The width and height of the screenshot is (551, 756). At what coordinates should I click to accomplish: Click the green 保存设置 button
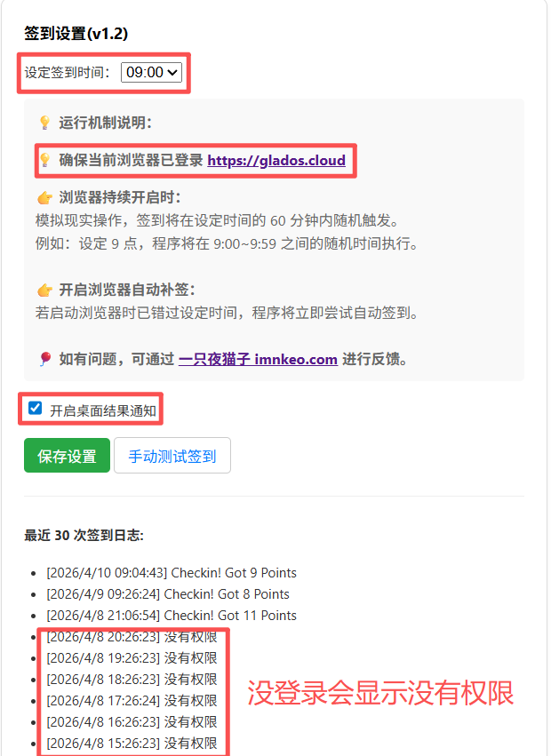point(67,455)
